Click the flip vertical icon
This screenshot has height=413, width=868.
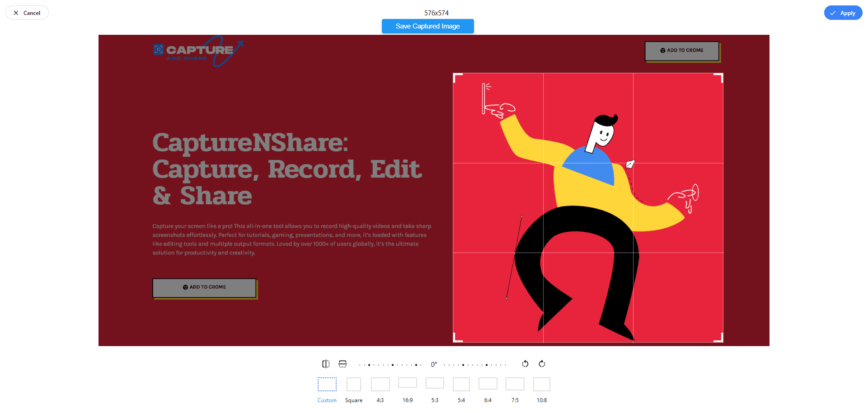click(x=343, y=364)
